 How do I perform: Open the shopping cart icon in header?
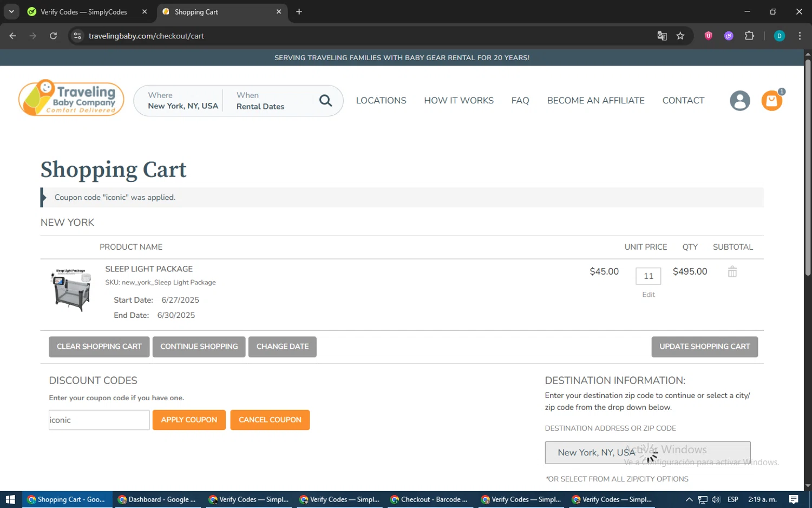point(772,101)
